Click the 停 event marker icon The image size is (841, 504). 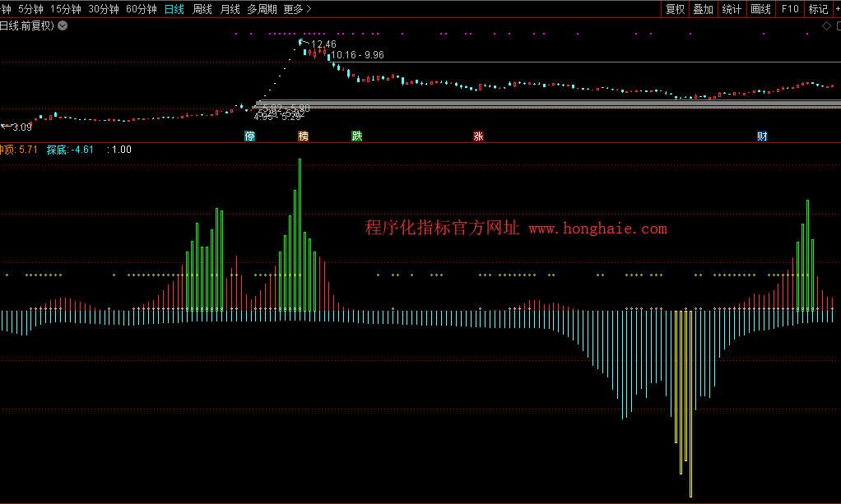tap(249, 136)
